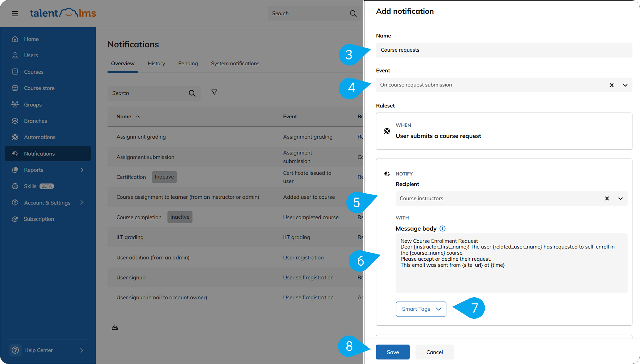
Task: Click the TalentLMS logo
Action: coord(63,13)
